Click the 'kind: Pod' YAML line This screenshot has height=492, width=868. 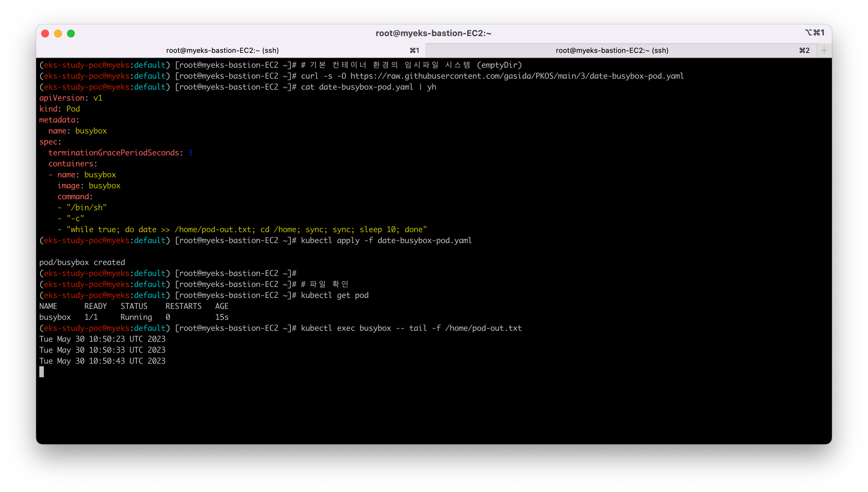(60, 109)
